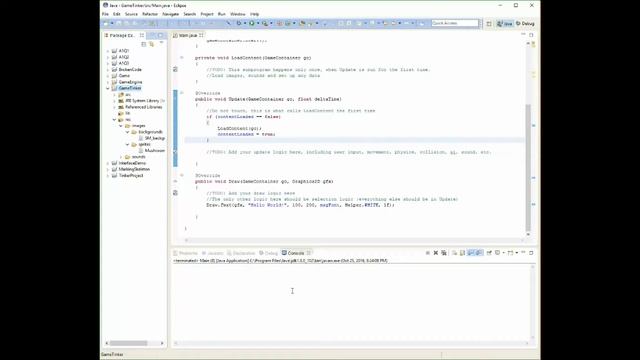Image resolution: width=640 pixels, height=360 pixels.
Task: Click the Remove Launch X icon in Console
Action: pyautogui.click(x=436, y=253)
